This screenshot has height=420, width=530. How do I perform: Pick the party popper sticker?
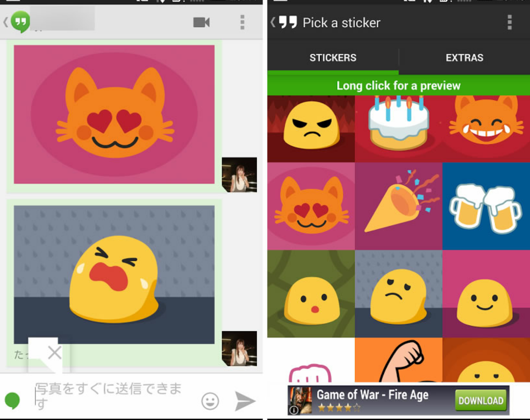tap(399, 206)
